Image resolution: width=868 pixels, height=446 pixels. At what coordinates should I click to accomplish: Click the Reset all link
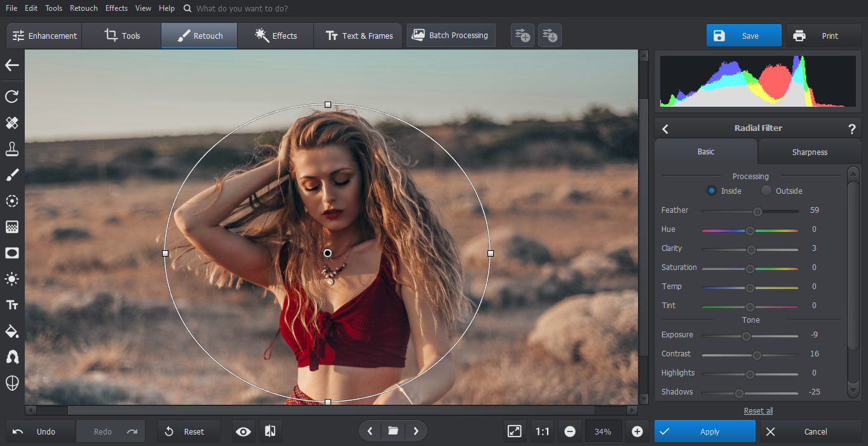[758, 411]
